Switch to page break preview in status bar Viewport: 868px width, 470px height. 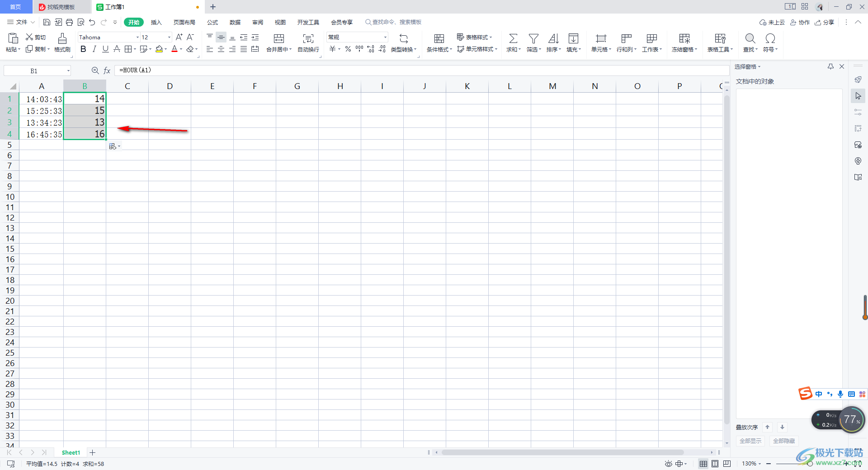click(727, 464)
